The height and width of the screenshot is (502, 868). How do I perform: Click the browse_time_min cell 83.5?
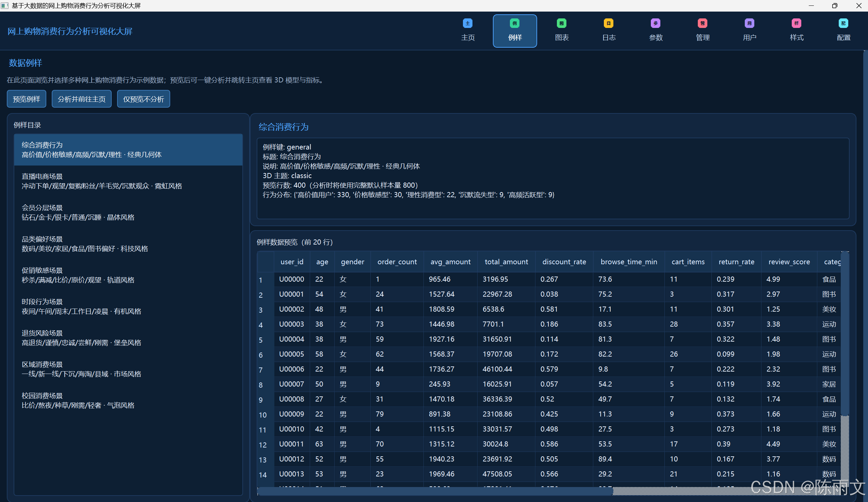(629, 324)
